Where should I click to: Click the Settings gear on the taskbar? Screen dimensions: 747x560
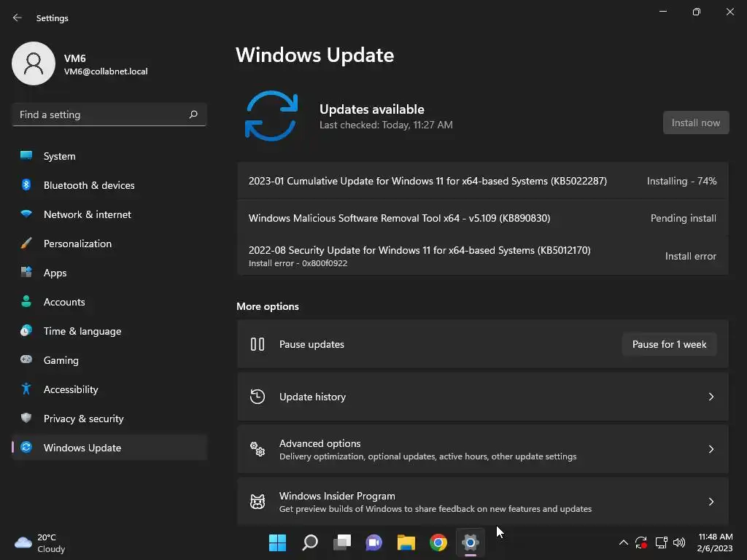click(x=471, y=542)
